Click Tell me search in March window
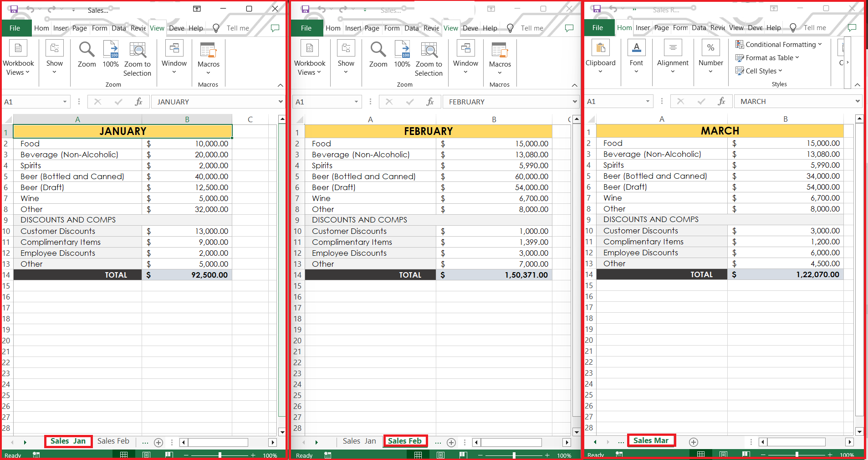 (x=815, y=28)
